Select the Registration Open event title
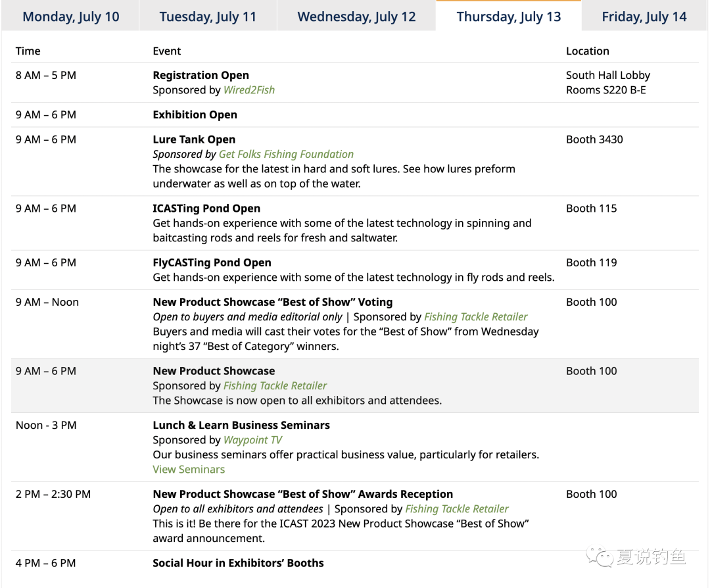 tap(201, 76)
